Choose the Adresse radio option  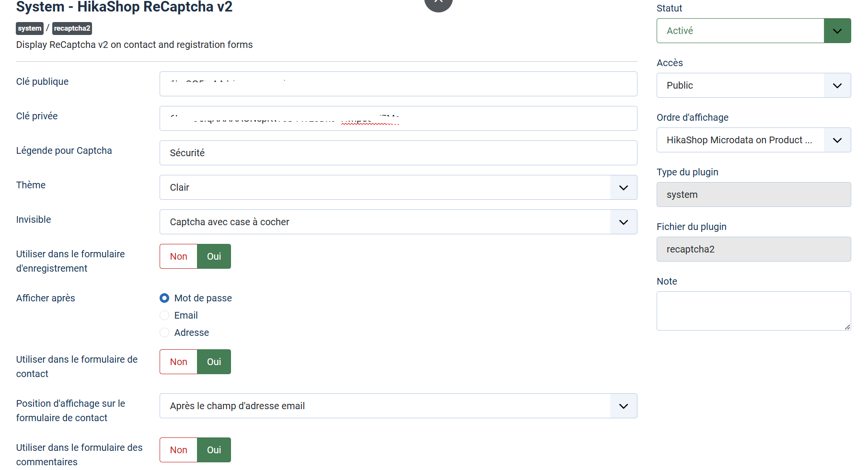click(164, 332)
